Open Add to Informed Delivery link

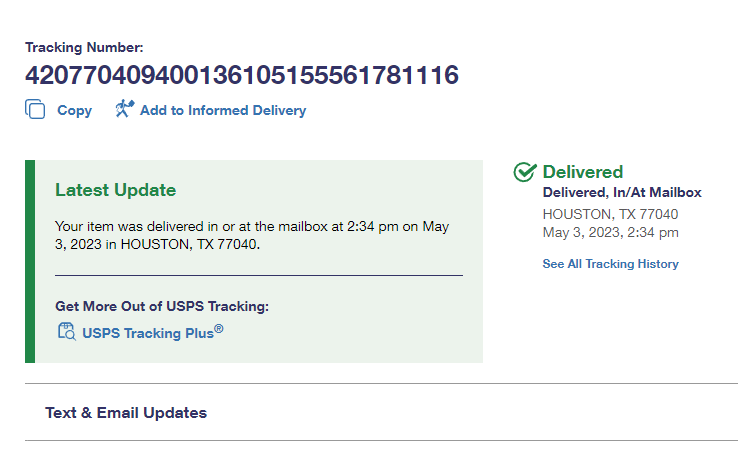click(222, 111)
